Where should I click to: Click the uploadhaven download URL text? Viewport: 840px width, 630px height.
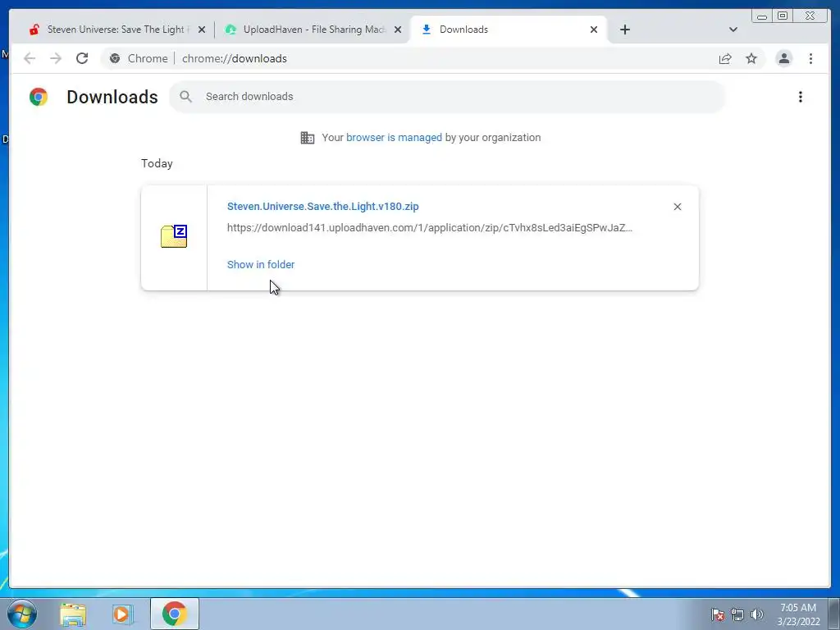click(x=430, y=228)
